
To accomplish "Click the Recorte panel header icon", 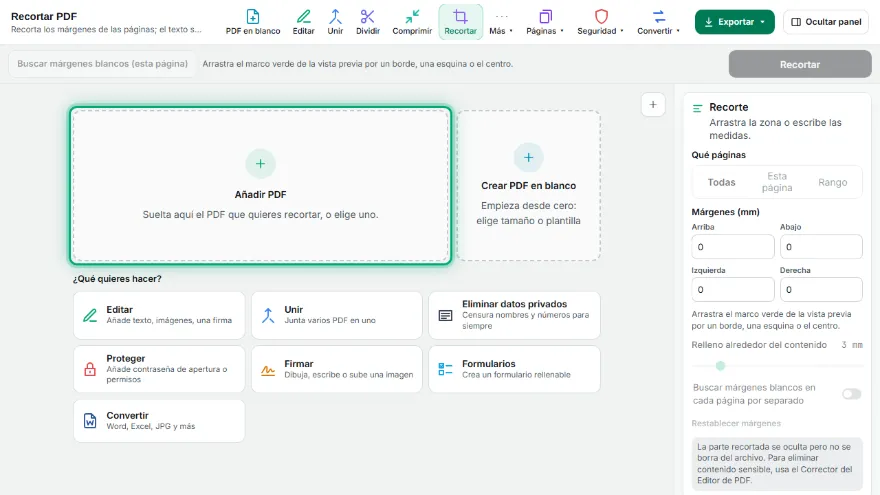I will pyautogui.click(x=698, y=108).
